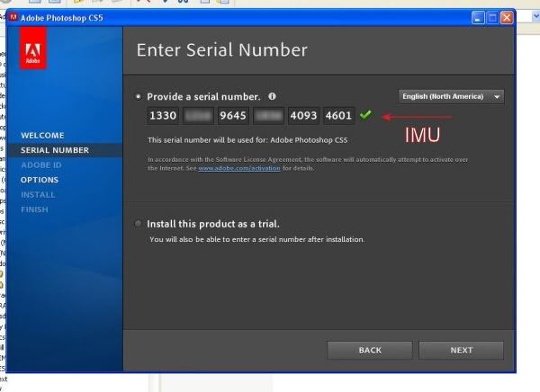The image size is (540, 392).
Task: Click the first serial field containing 1330
Action: coord(163,116)
